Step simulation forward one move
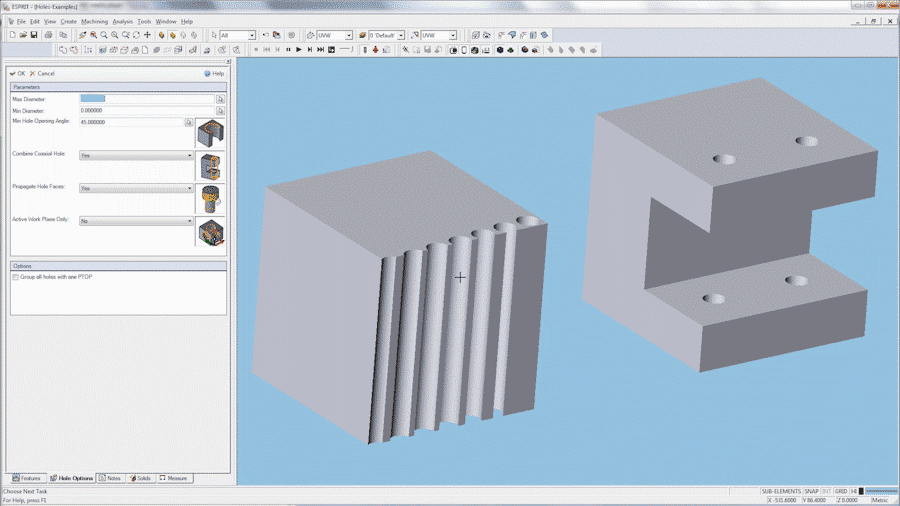This screenshot has height=506, width=900. point(310,50)
